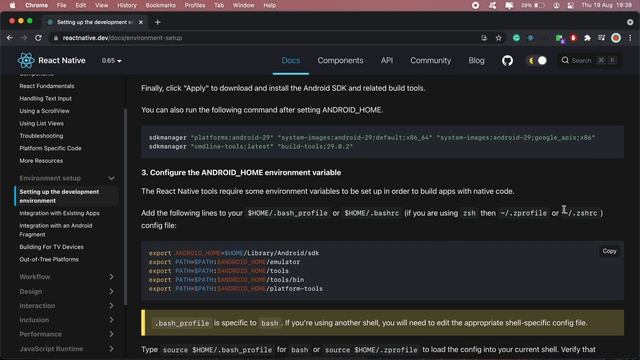Viewport: 640px width, 360px height.
Task: Open the Profiles menu
Action: point(195,5)
